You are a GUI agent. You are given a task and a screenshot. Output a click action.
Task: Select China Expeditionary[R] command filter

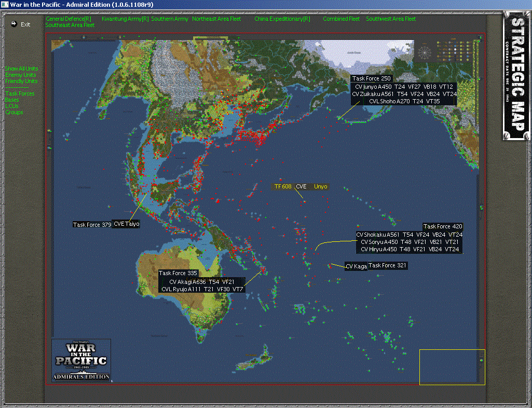click(x=282, y=19)
